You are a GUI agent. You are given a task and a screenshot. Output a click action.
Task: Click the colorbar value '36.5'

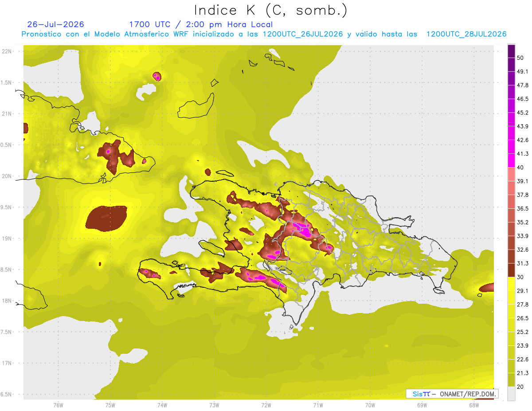point(523,208)
